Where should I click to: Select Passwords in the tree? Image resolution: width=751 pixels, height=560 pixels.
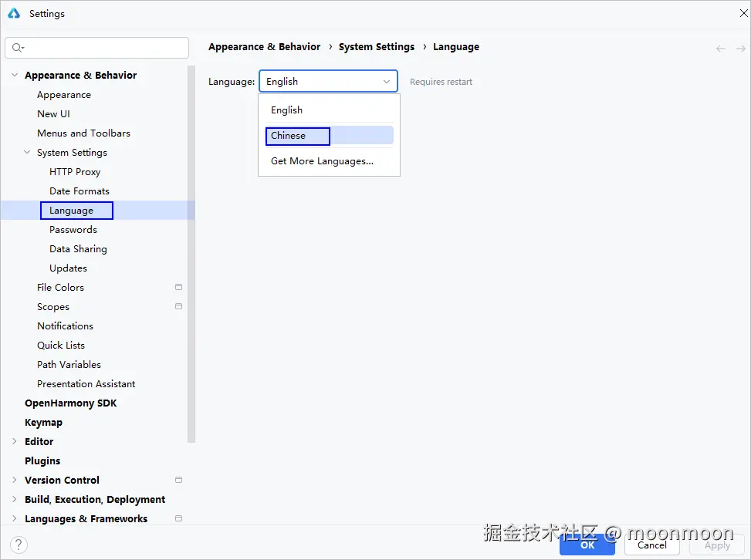[x=73, y=230]
